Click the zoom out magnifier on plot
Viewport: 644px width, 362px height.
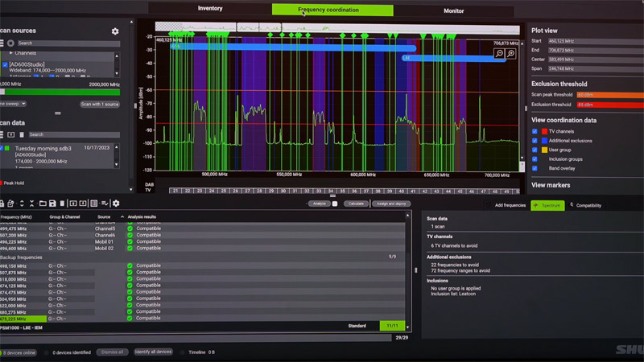point(499,54)
